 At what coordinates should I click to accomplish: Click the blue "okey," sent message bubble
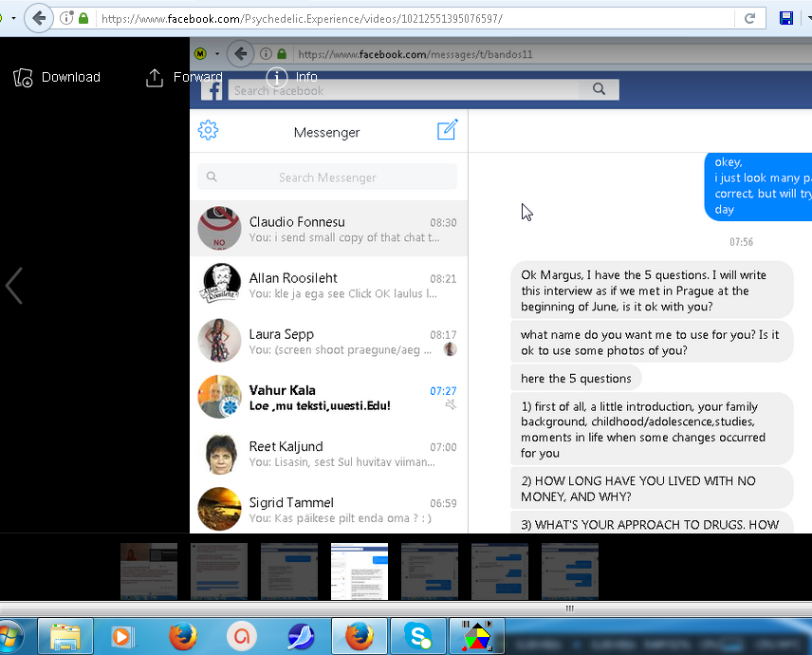[758, 186]
